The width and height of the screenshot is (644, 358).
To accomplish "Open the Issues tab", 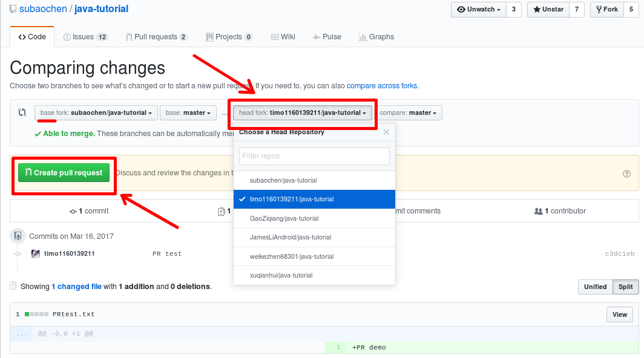I will coord(85,37).
